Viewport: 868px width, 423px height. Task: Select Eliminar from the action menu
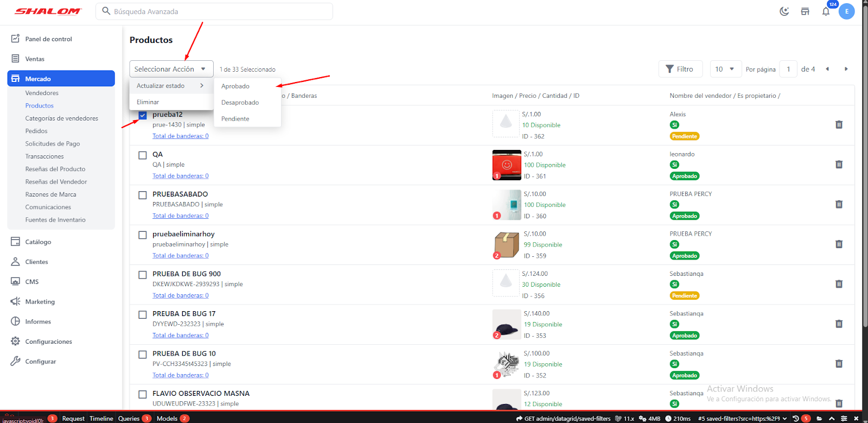[148, 102]
